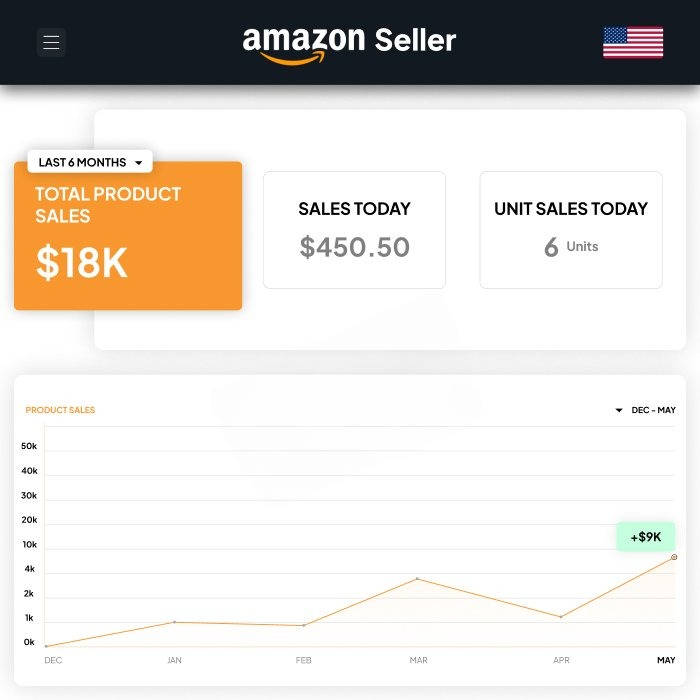Click the Product Sales chart label
The image size is (700, 700).
pos(60,410)
